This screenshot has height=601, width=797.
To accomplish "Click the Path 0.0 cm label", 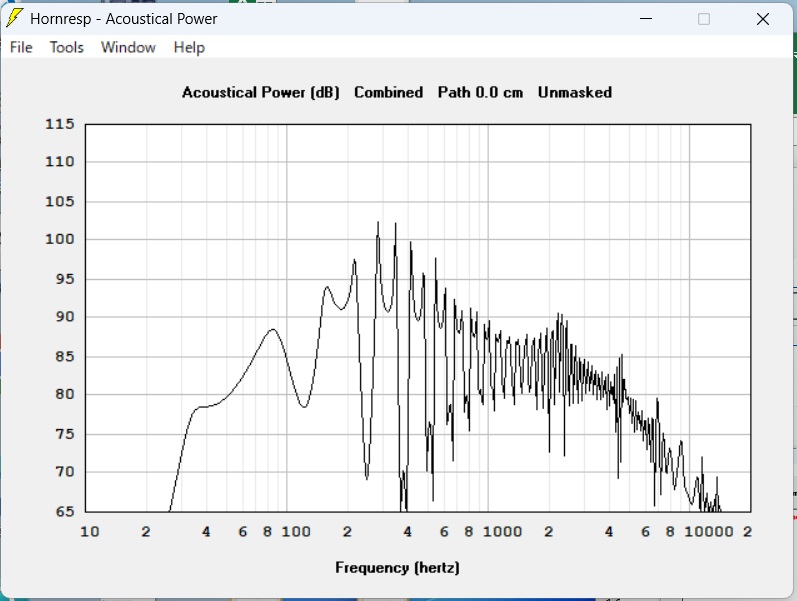I will click(480, 92).
